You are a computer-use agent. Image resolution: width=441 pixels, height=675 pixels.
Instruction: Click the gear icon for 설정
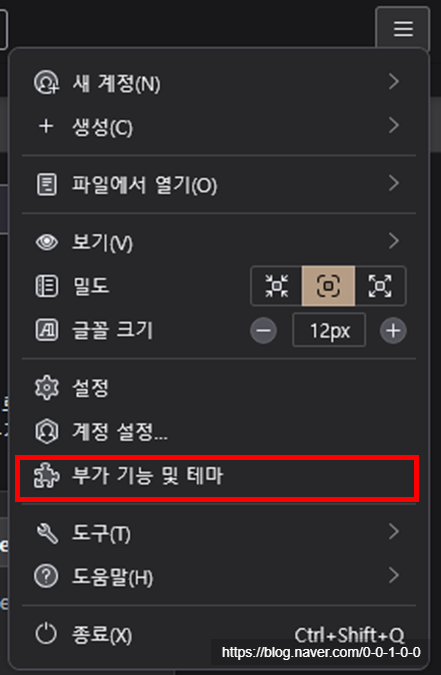tap(47, 387)
